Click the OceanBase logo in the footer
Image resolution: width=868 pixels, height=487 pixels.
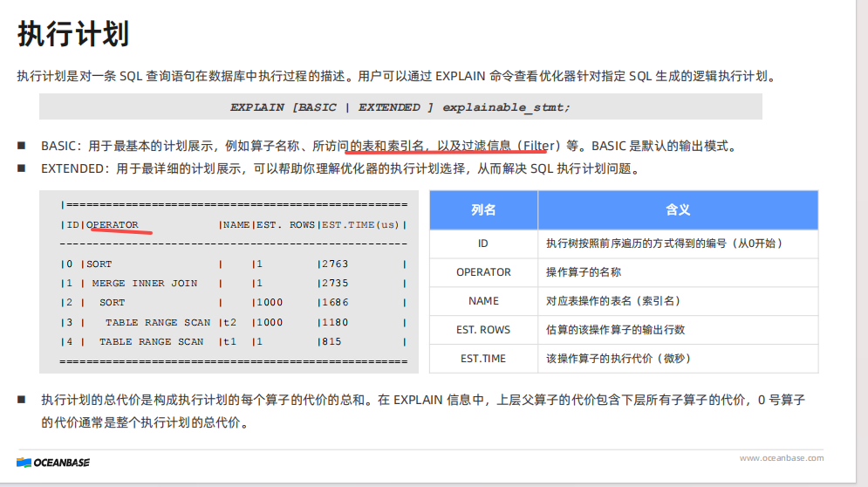click(x=53, y=462)
